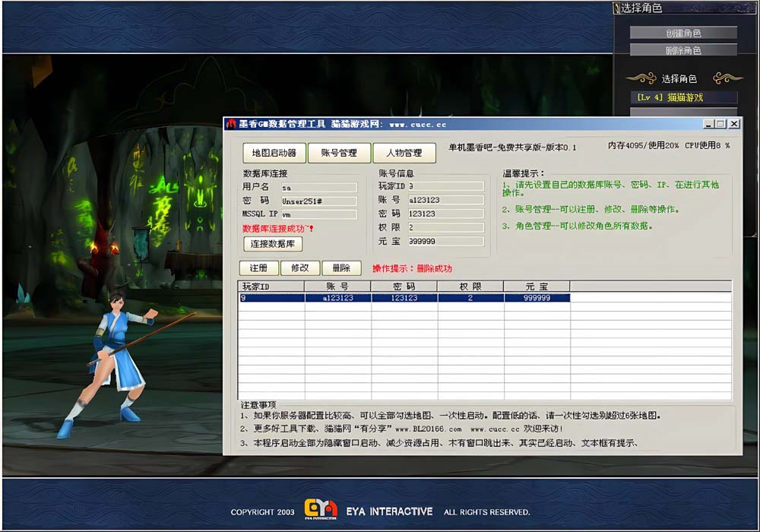Image resolution: width=760 pixels, height=532 pixels.
Task: Select the 权限 column header
Action: 470,287
